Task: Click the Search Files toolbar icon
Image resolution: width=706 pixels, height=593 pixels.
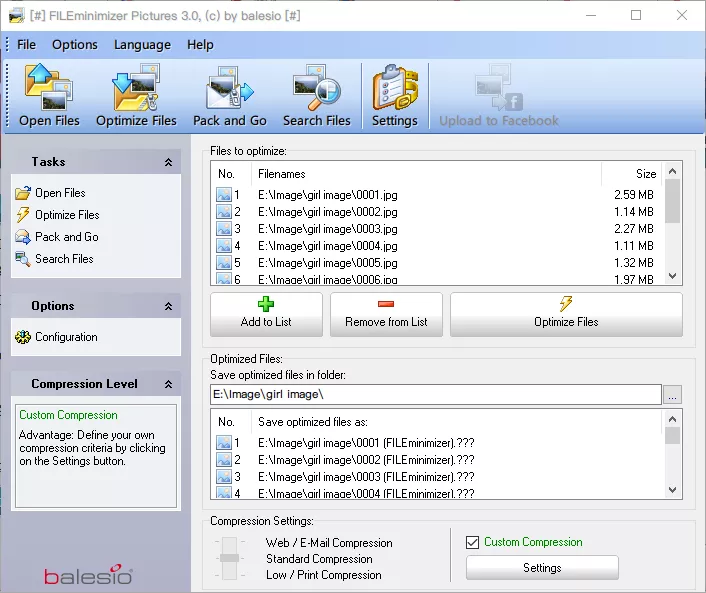Action: (317, 88)
